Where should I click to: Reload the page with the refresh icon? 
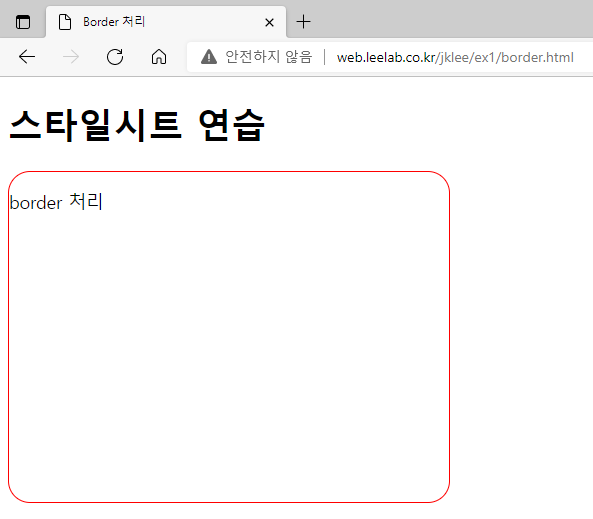coord(115,57)
